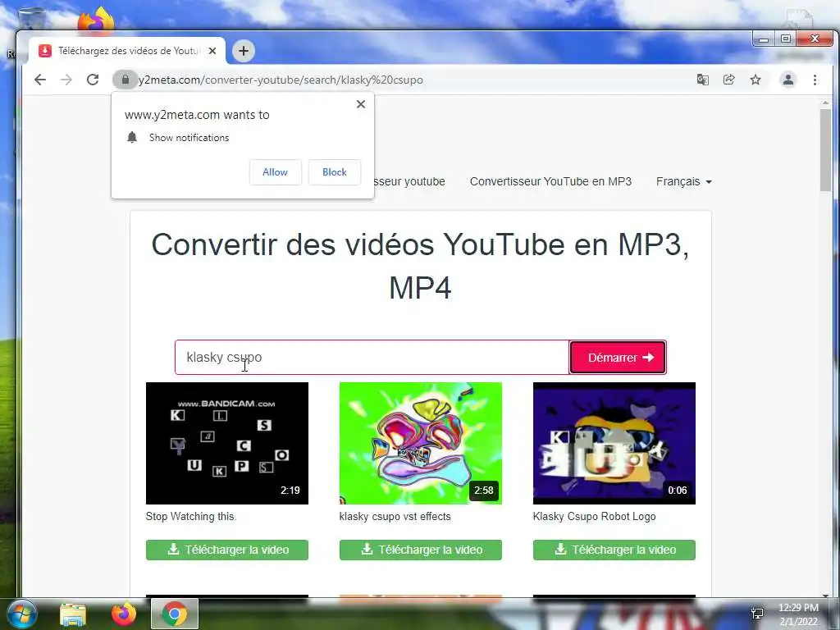Open a new tab with plus button
This screenshot has width=840, height=630.
[243, 51]
